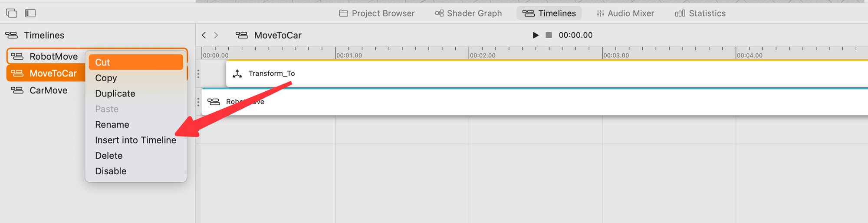Select Cut from the context menu

pos(136,62)
